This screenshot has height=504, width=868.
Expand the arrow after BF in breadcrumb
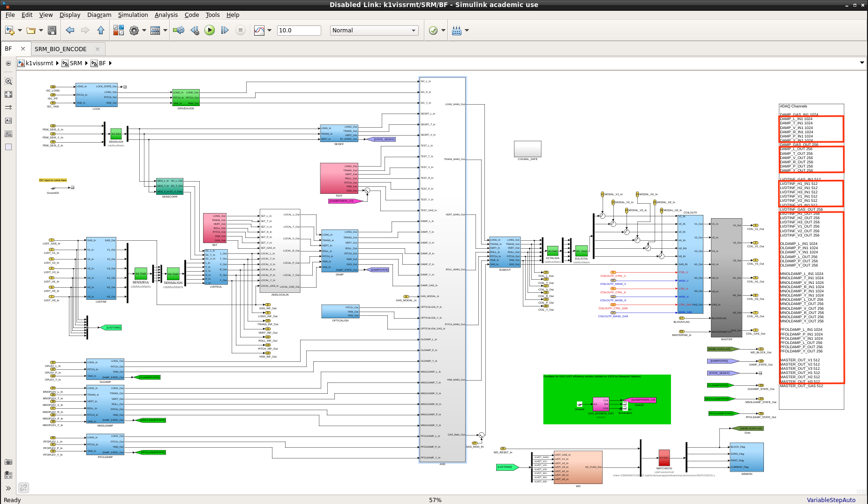tap(111, 63)
